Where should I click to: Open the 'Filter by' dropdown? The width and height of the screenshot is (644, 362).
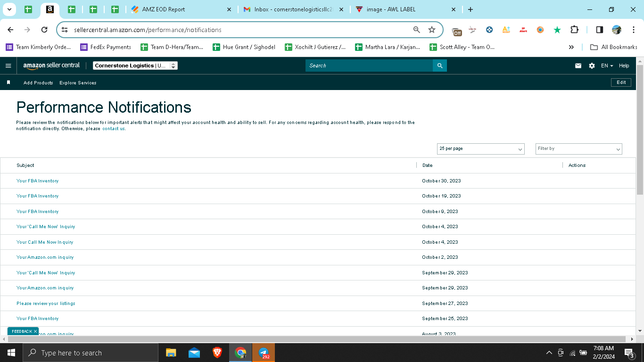[579, 148]
